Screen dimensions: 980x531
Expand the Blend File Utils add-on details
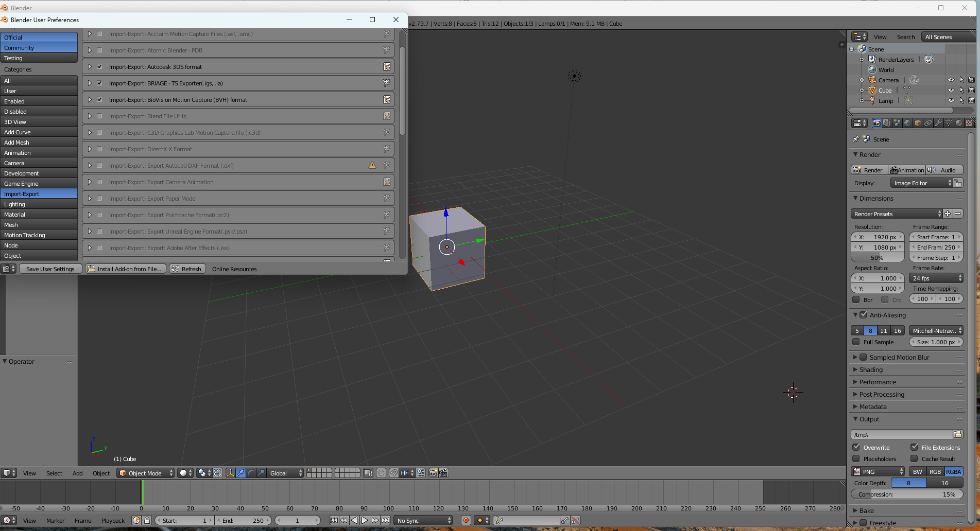click(90, 116)
